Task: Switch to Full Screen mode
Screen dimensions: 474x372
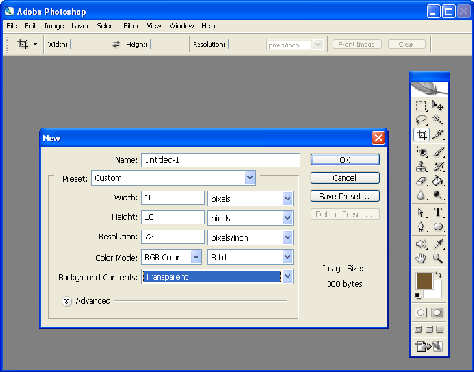Action: (440, 330)
